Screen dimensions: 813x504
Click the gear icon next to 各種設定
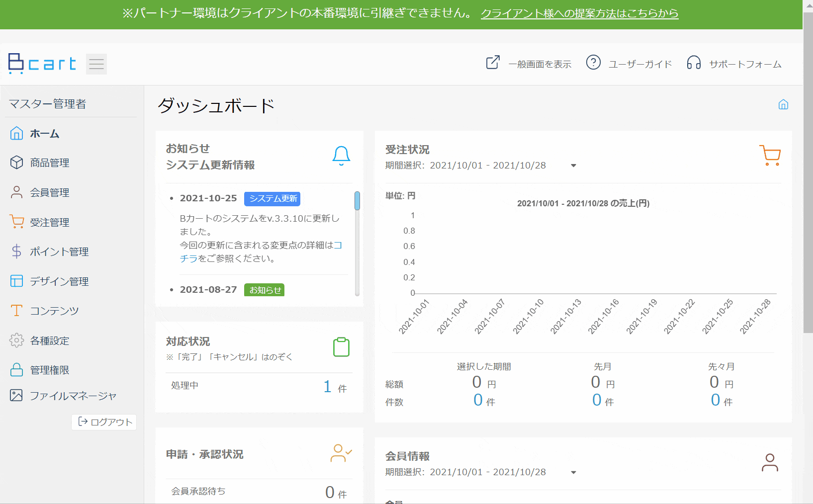click(16, 340)
